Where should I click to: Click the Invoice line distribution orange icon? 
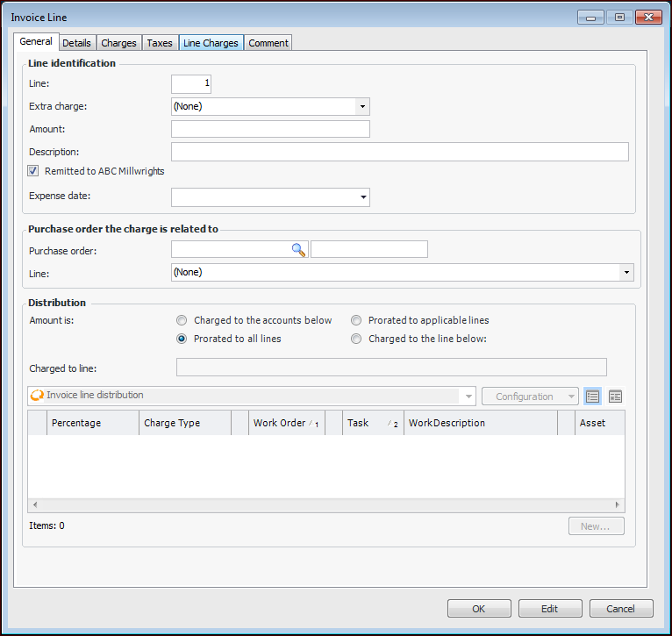coord(37,396)
